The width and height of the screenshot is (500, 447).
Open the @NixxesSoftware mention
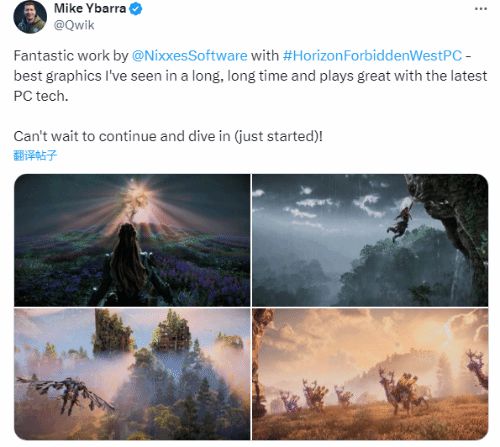[x=190, y=56]
